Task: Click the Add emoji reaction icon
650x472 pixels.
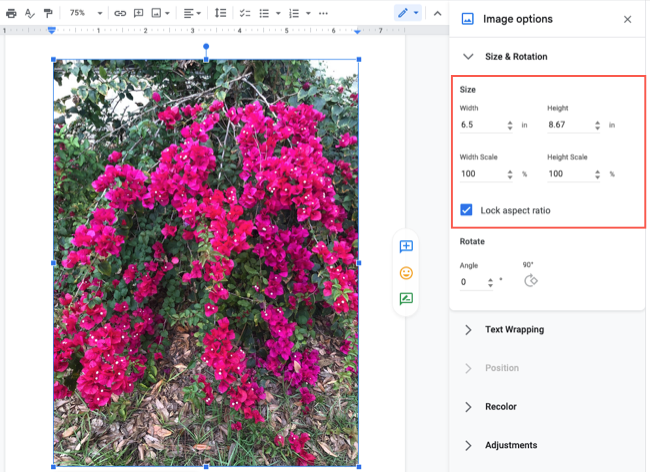Action: (x=406, y=272)
